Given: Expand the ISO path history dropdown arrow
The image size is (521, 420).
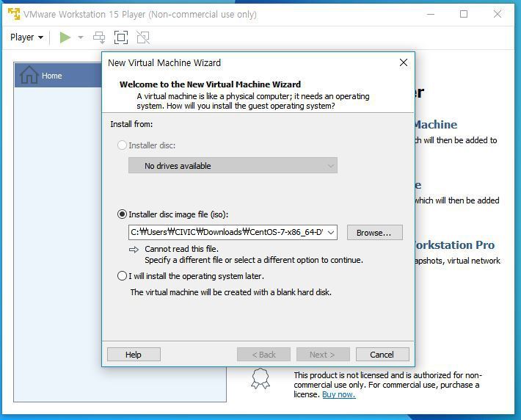Looking at the screenshot, I should [x=331, y=233].
